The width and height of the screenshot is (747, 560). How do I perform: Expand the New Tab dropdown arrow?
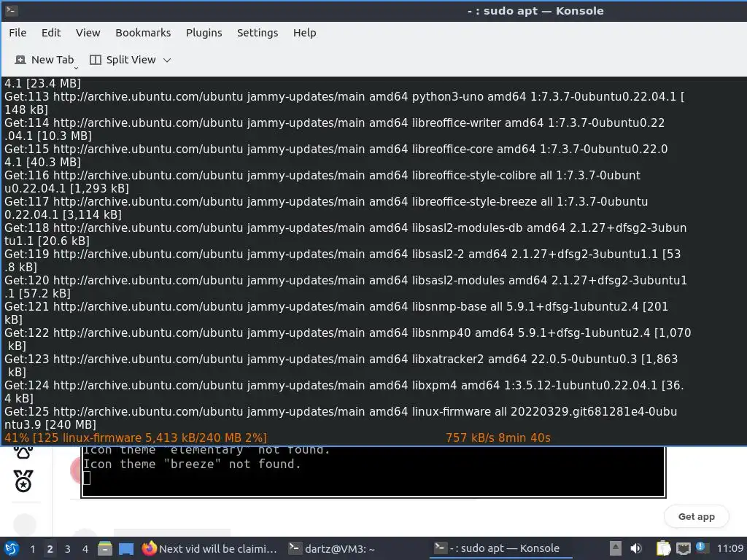76,68
